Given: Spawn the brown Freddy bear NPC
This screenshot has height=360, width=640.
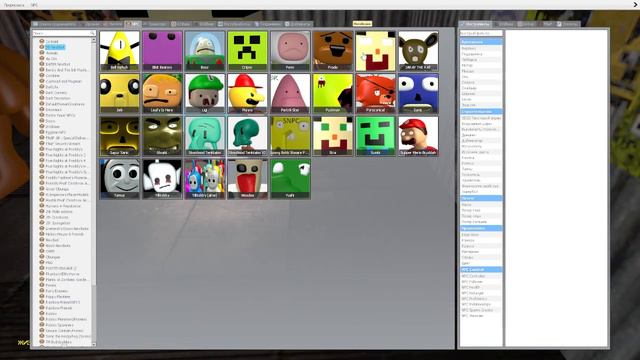Looking at the screenshot, I should 333,51.
